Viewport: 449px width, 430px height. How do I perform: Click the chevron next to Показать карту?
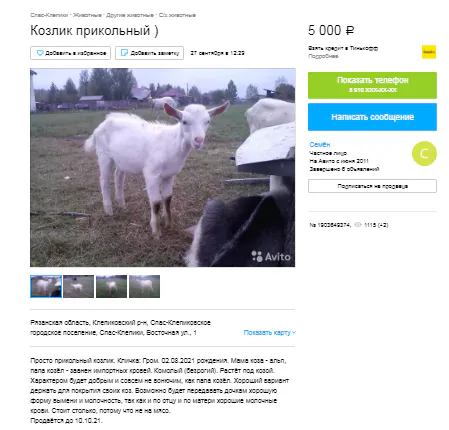pyautogui.click(x=294, y=333)
